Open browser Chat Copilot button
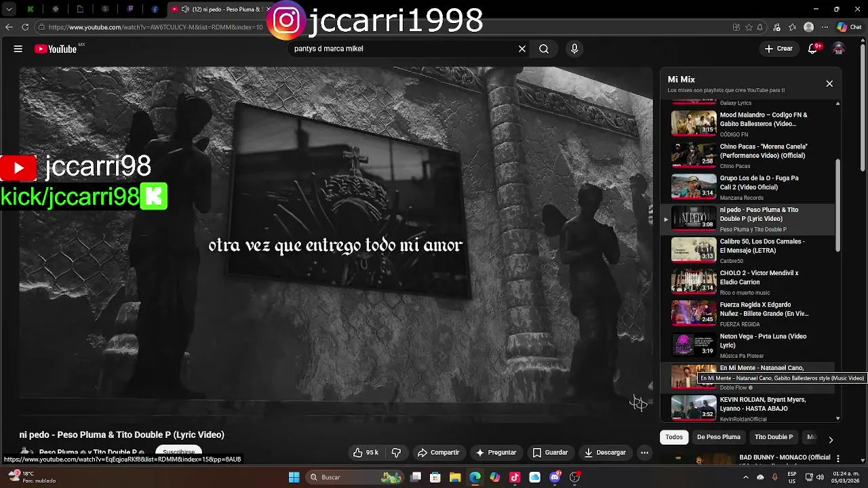Viewport: 868px width, 488px height. [850, 27]
